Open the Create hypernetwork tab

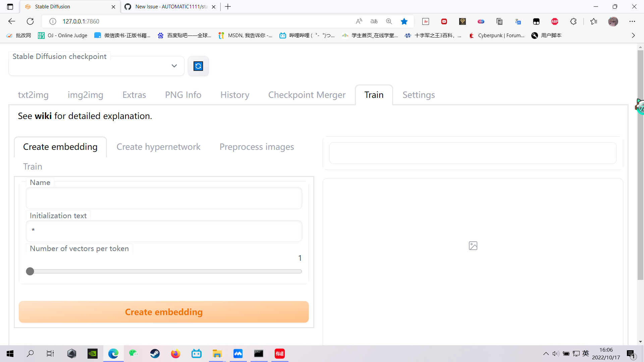tap(158, 146)
